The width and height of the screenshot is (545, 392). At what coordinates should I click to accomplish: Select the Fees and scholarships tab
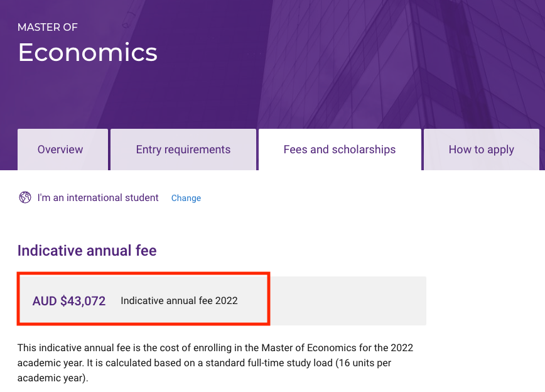(340, 150)
